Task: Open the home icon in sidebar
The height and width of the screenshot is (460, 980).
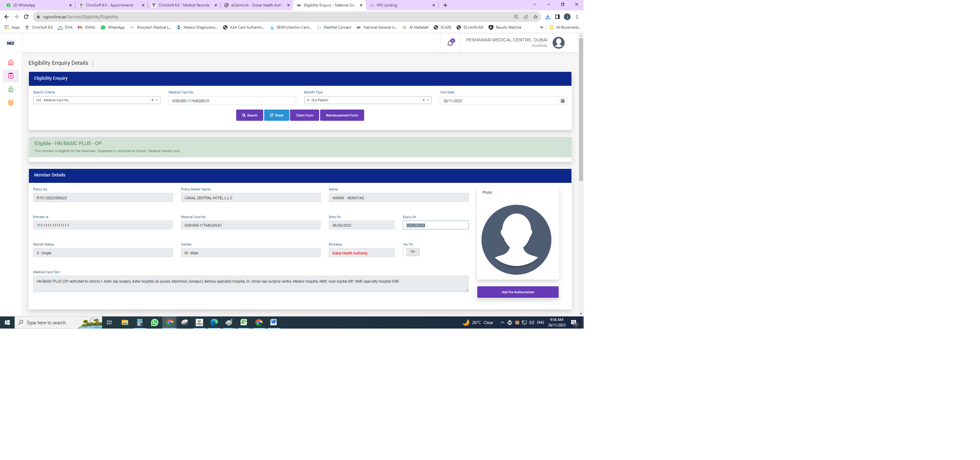Action: pos(11,62)
